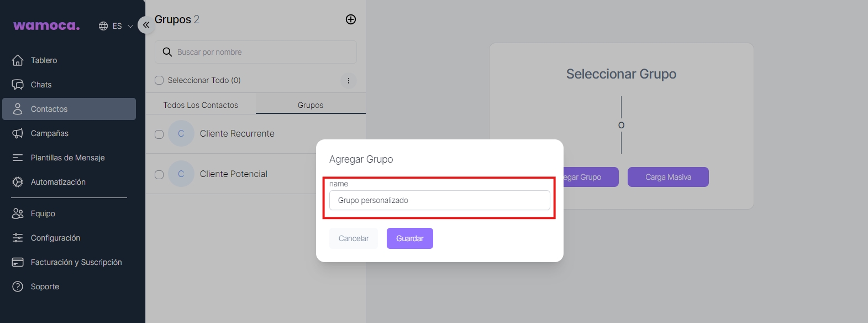This screenshot has height=323, width=868.
Task: Click the Automatización gear icon
Action: (x=18, y=182)
